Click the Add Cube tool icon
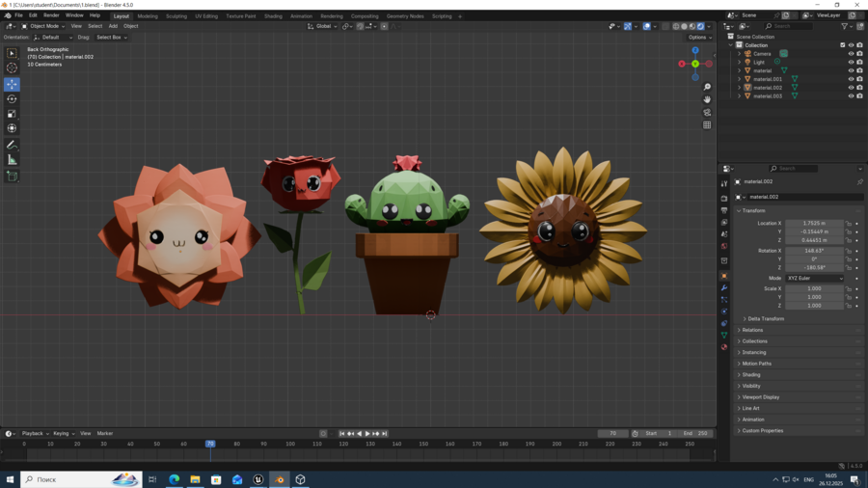The width and height of the screenshot is (868, 488). coord(12,176)
